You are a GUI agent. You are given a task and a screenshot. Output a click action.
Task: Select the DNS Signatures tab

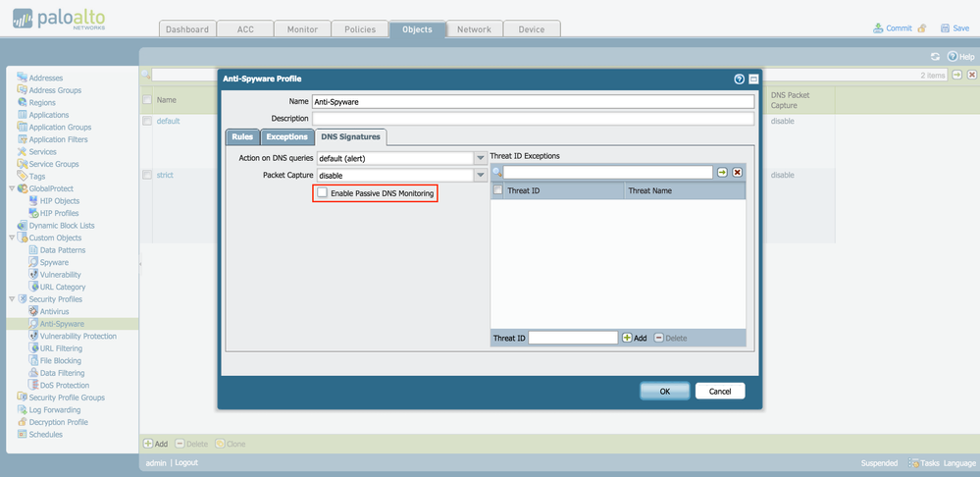[350, 136]
